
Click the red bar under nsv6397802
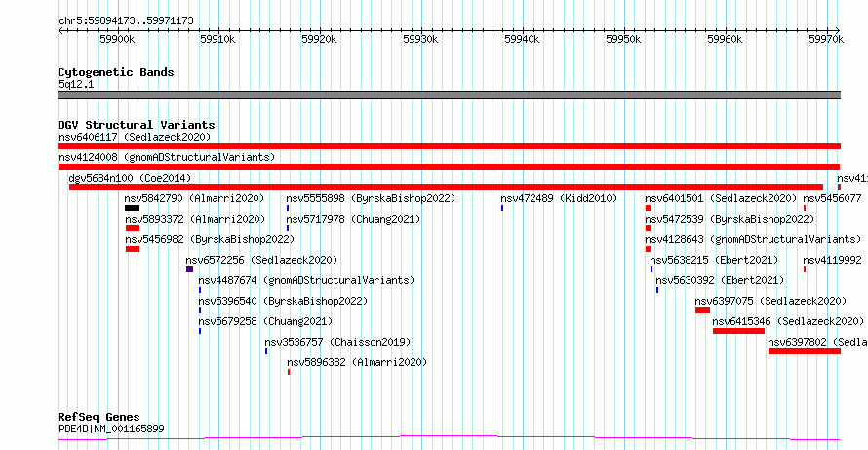805,351
